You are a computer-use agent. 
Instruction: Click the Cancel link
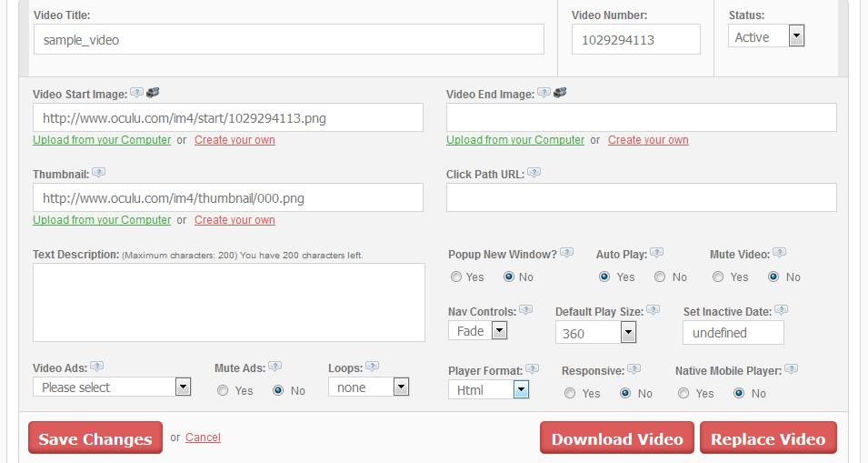click(x=203, y=438)
